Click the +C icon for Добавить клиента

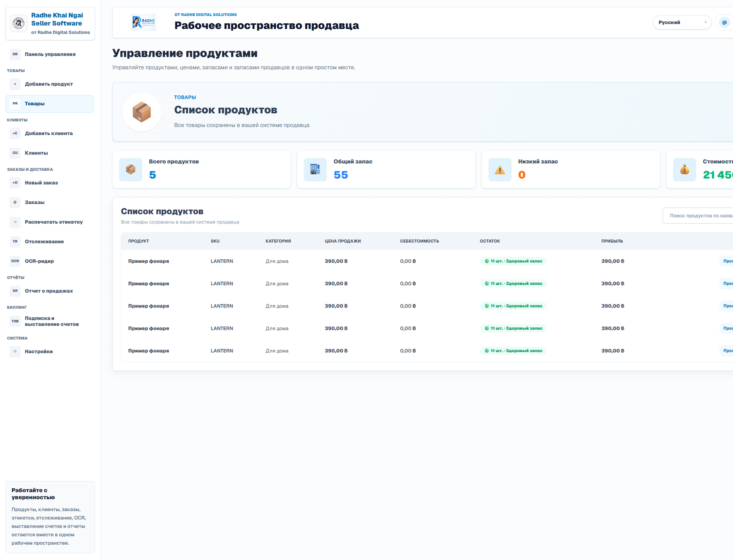15,134
